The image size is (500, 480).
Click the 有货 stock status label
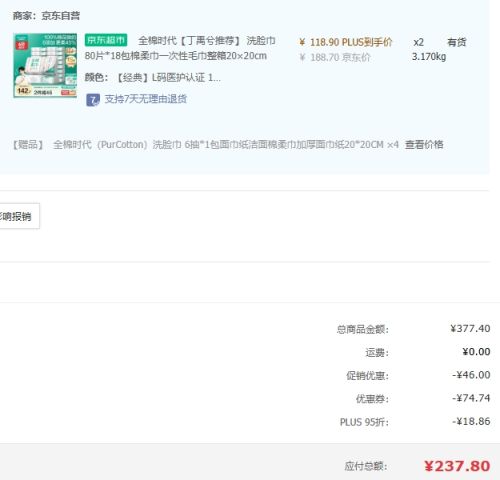tap(456, 42)
